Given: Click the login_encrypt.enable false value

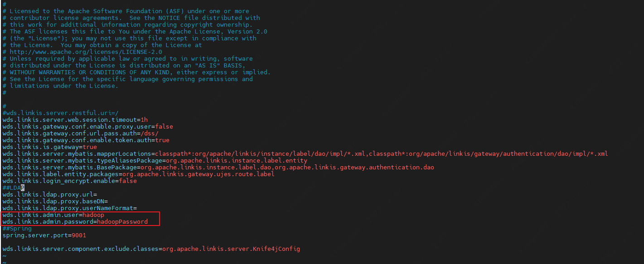Looking at the screenshot, I should point(127,181).
